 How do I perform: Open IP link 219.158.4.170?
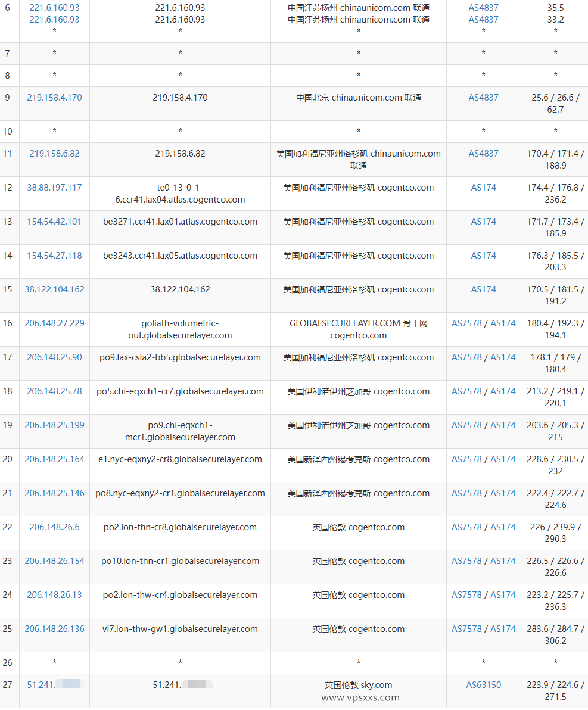54,97
